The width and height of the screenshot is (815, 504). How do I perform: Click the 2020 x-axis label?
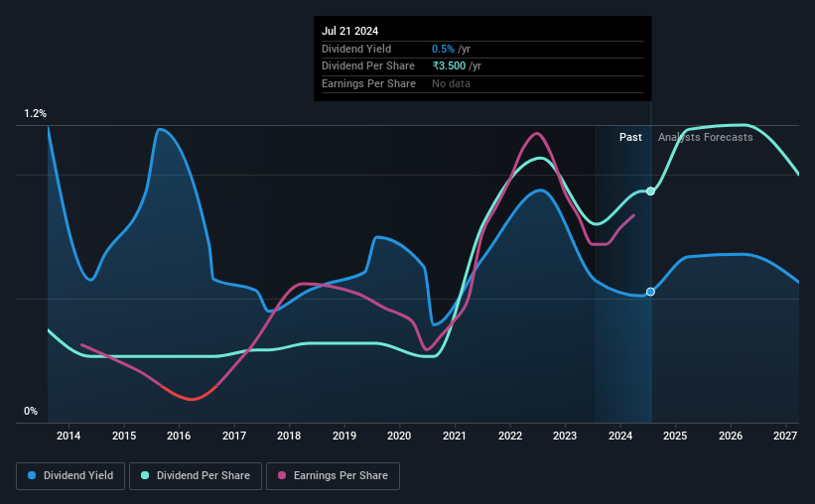pyautogui.click(x=399, y=436)
